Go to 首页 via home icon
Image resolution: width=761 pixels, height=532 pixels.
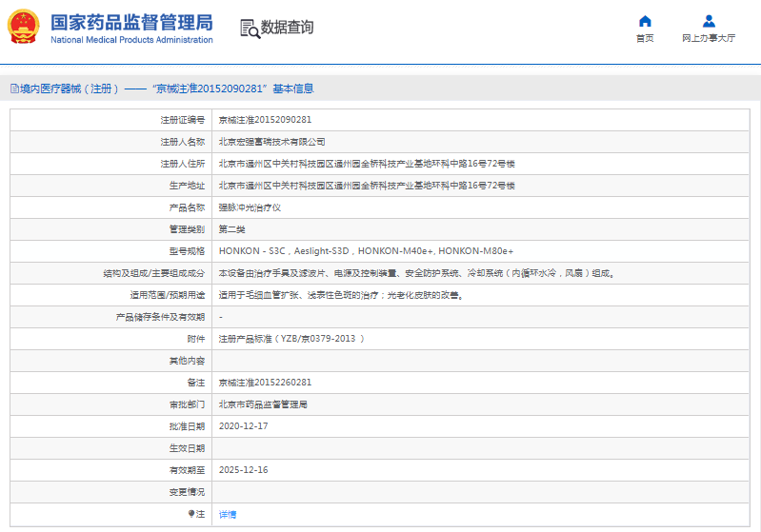coord(645,21)
